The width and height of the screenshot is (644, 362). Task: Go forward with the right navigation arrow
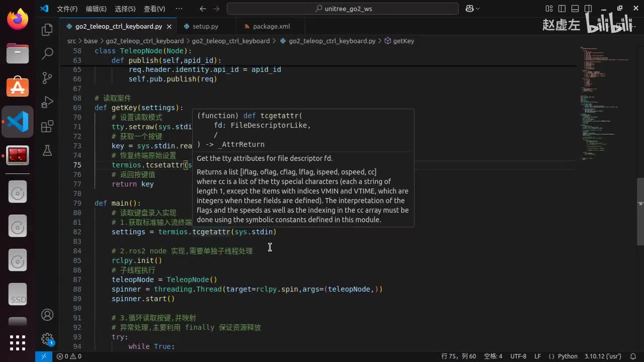point(216,9)
